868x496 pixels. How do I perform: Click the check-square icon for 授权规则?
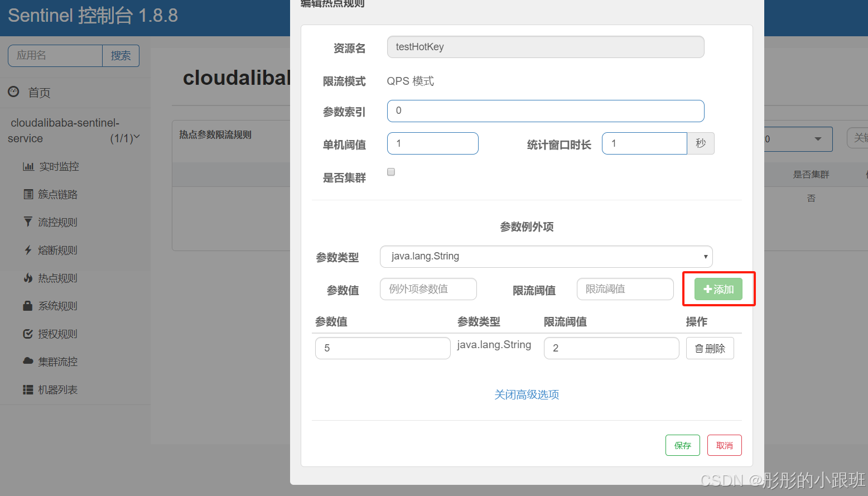pyautogui.click(x=28, y=334)
